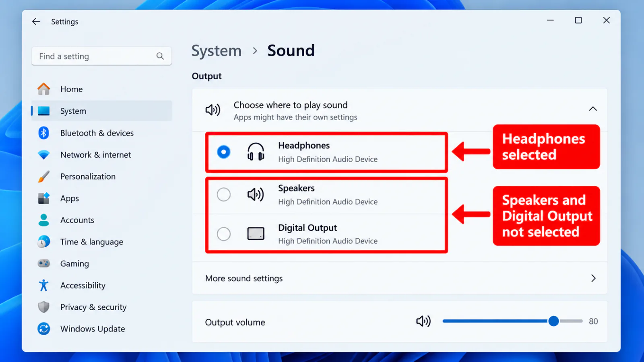
Task: Select the Headphones radio button
Action: 224,152
